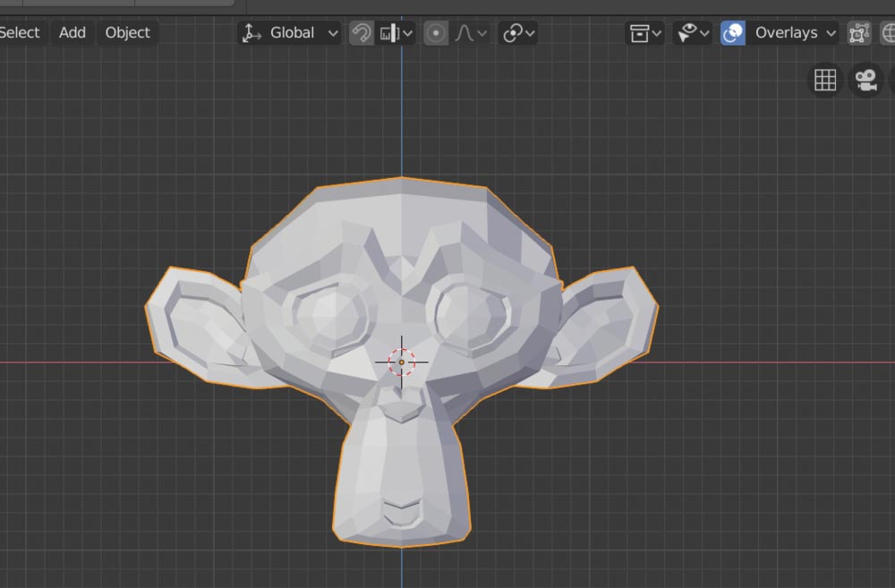Image resolution: width=895 pixels, height=588 pixels.
Task: Toggle orthographic view with grid icon
Action: coord(825,80)
